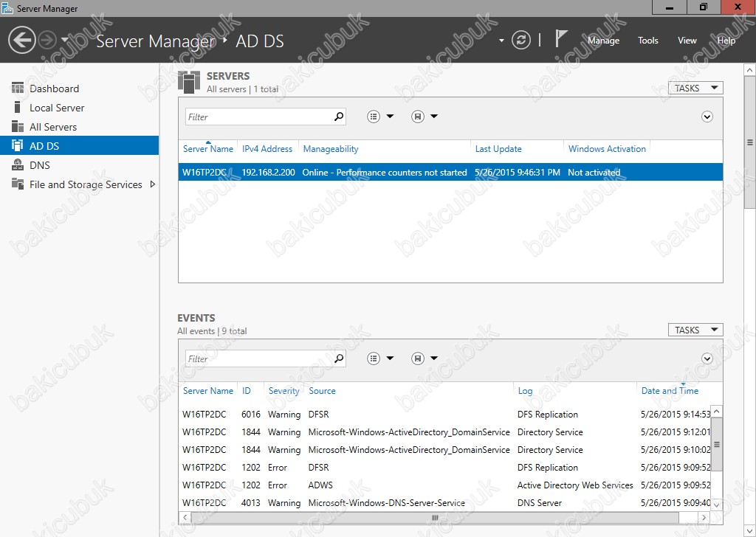This screenshot has height=537, width=756.
Task: Click the Active Directory Web Services log cell
Action: [x=575, y=485]
